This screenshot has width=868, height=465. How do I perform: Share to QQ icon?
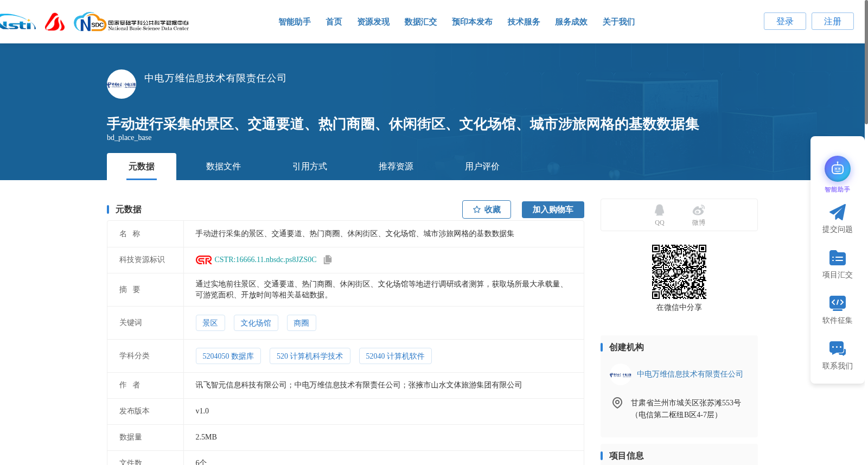(x=659, y=210)
